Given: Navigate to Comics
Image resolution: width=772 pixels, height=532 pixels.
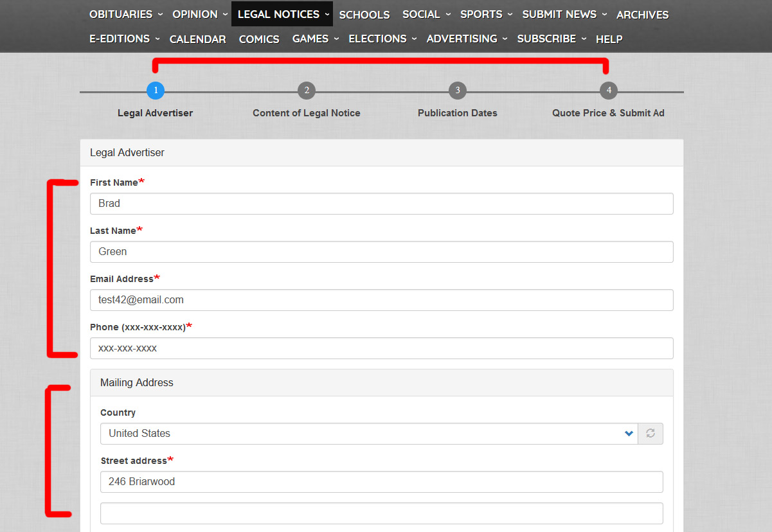Looking at the screenshot, I should pos(259,39).
